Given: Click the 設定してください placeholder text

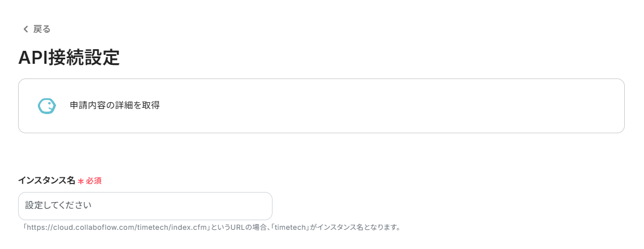Looking at the screenshot, I should (x=58, y=206).
